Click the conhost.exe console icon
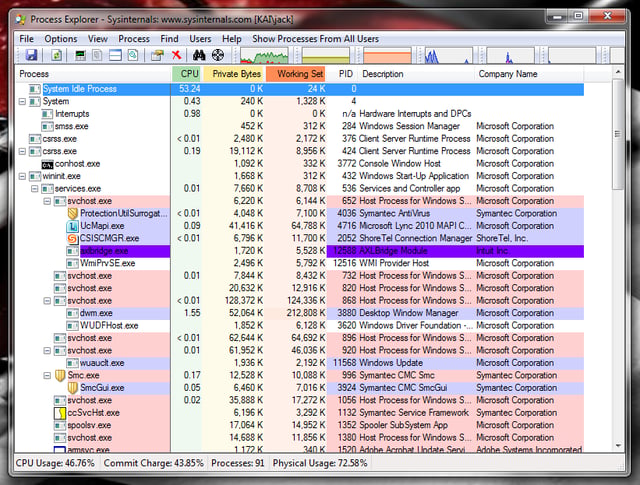 tap(47, 164)
